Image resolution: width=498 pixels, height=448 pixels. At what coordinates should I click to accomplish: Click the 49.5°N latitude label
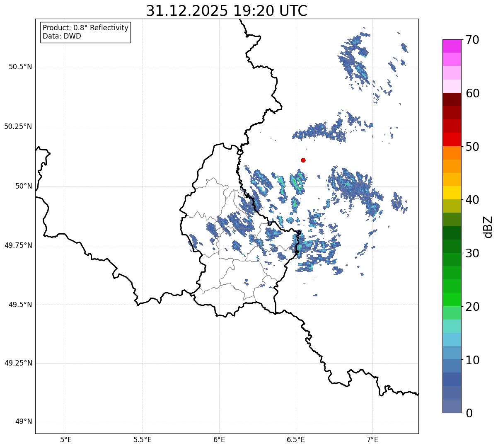click(20, 305)
